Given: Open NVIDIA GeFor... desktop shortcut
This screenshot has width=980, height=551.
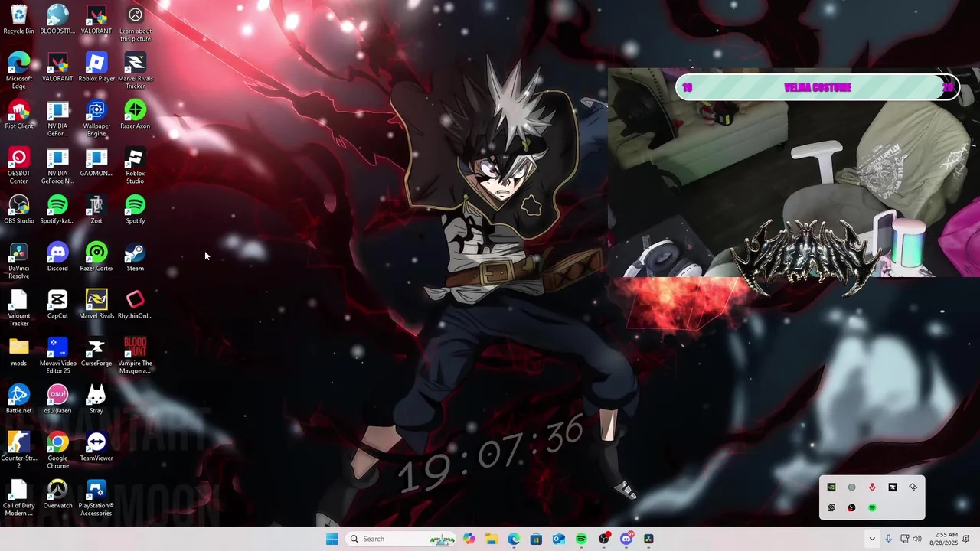Looking at the screenshot, I should tap(57, 119).
